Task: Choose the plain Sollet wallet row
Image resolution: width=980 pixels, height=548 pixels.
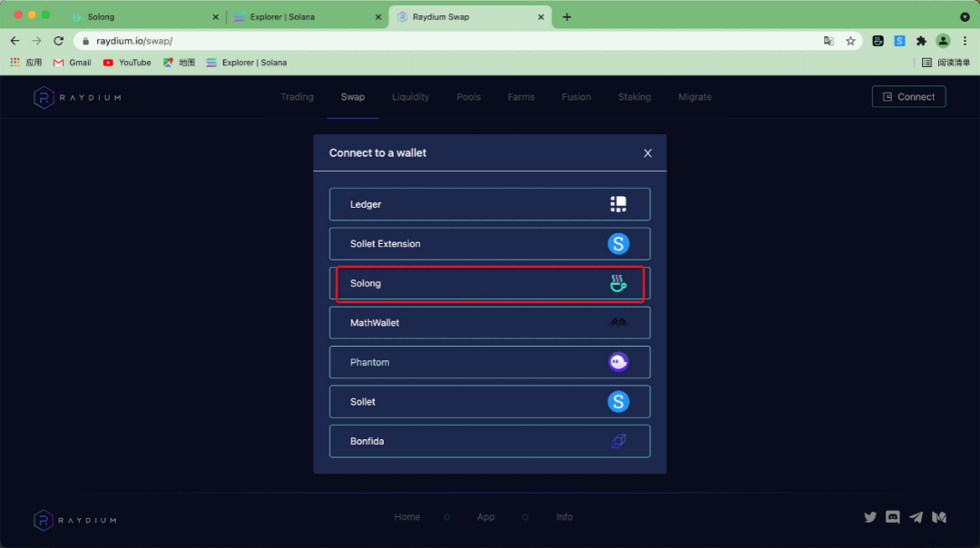Action: coord(489,402)
